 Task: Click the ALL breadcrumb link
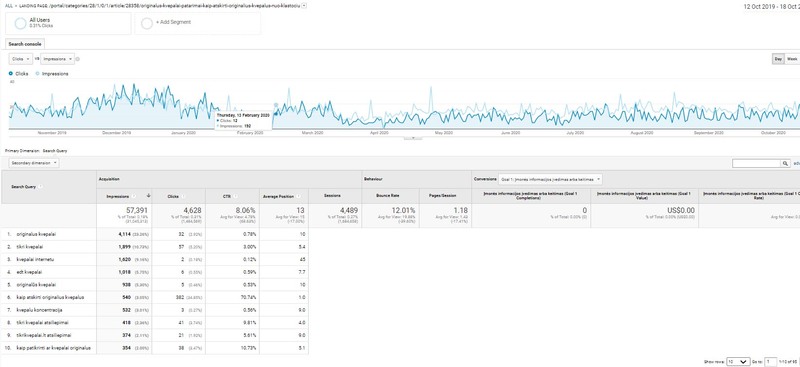pos(9,5)
